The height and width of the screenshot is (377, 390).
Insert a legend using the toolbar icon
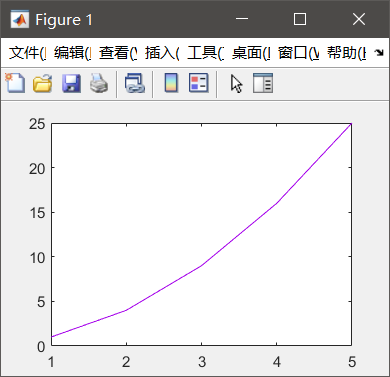(199, 83)
